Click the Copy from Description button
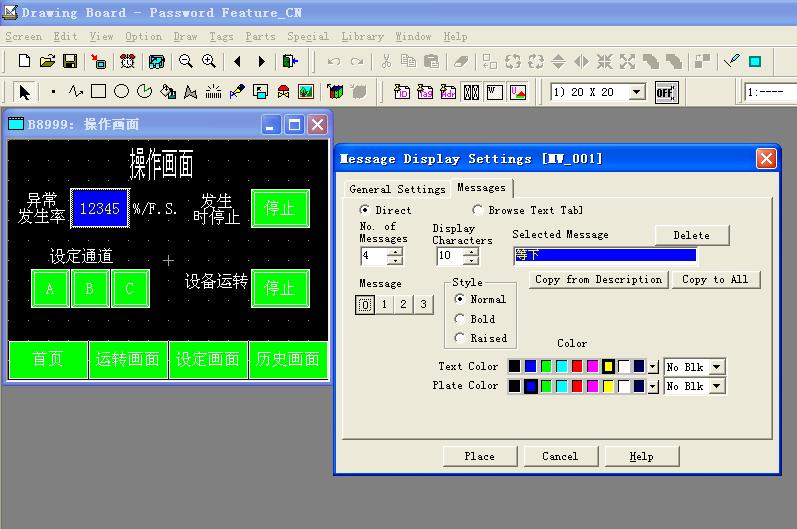This screenshot has width=797, height=529. (599, 280)
